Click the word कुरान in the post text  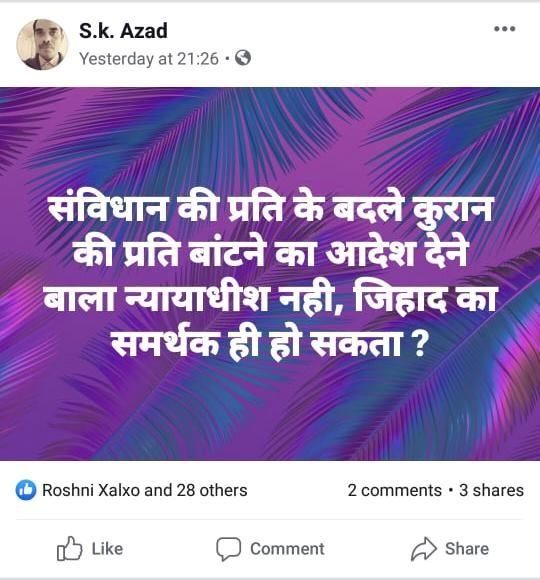pos(452,210)
